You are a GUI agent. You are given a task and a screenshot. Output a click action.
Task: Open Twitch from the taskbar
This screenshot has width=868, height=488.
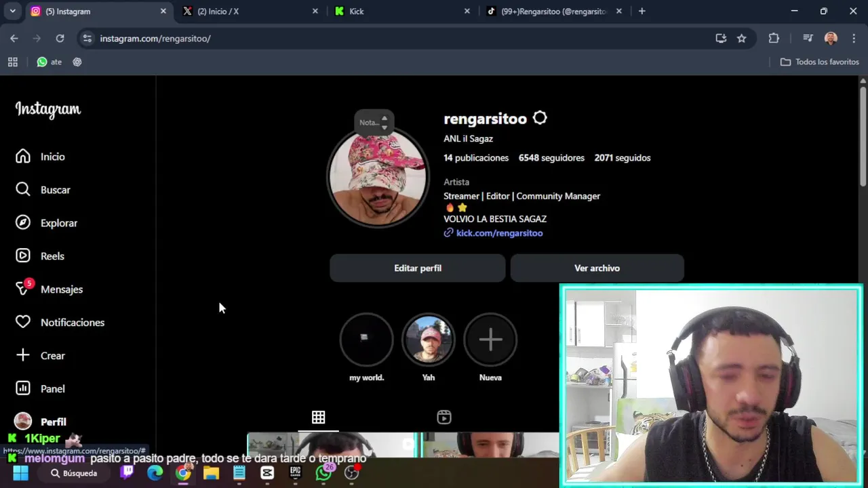(127, 473)
